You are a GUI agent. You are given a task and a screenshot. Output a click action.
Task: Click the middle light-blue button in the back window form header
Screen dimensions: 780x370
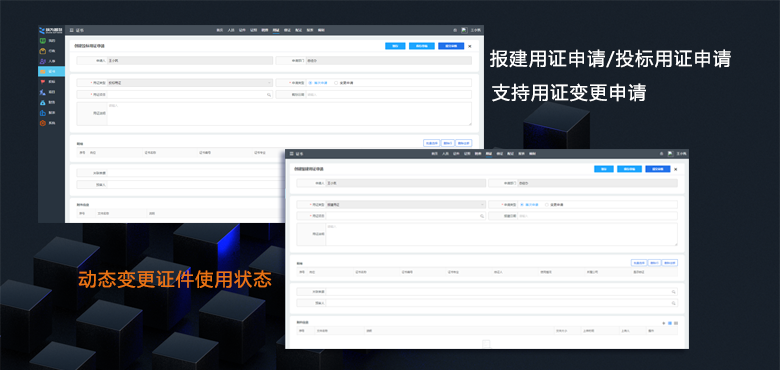pyautogui.click(x=422, y=46)
